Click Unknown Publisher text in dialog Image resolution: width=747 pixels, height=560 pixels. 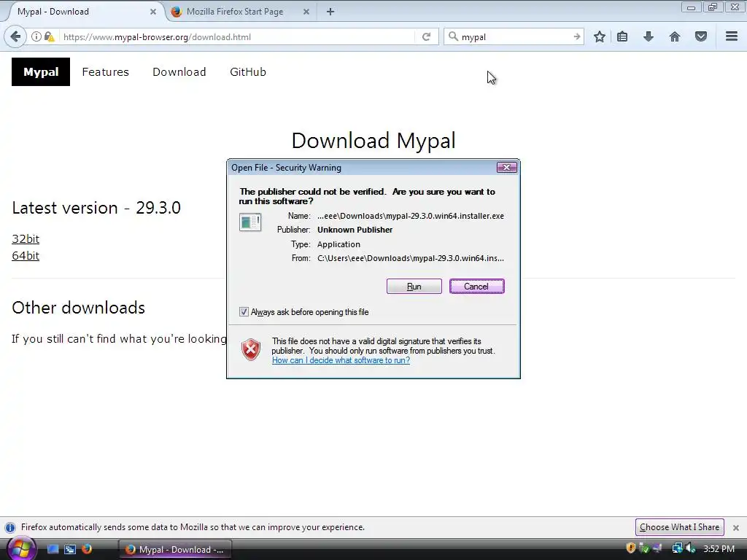[355, 230]
